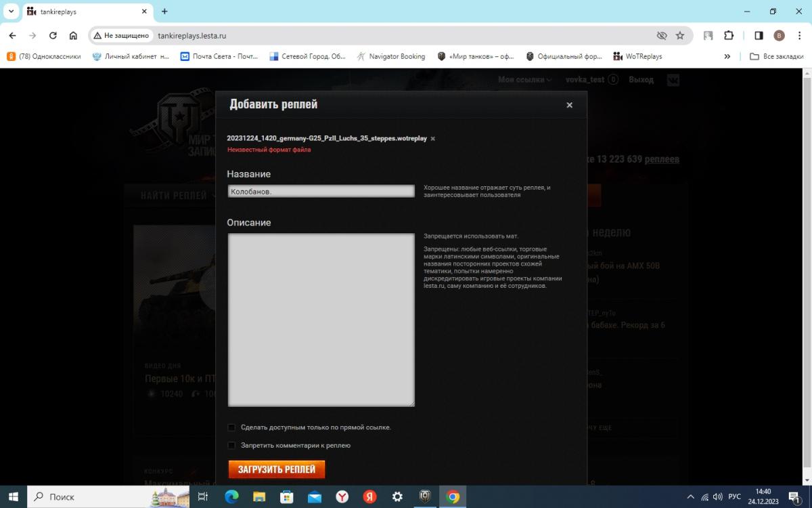Open the Navigator Booking bookmark
The height and width of the screenshot is (508, 812).
point(391,56)
